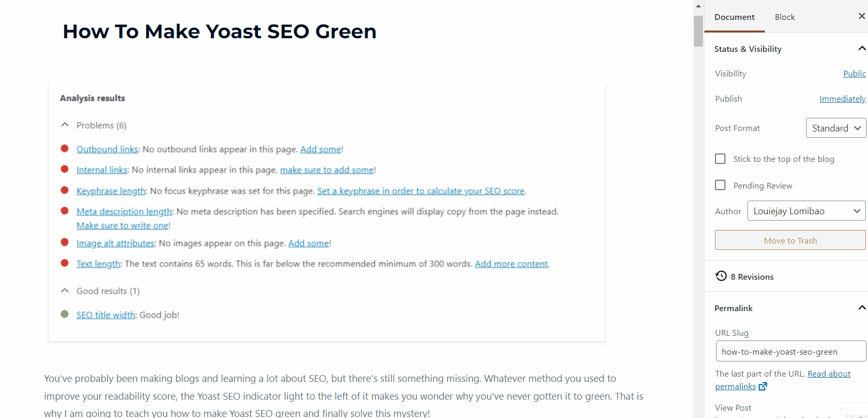The height and width of the screenshot is (418, 868).
Task: Check the Pending Review checkbox
Action: (720, 185)
